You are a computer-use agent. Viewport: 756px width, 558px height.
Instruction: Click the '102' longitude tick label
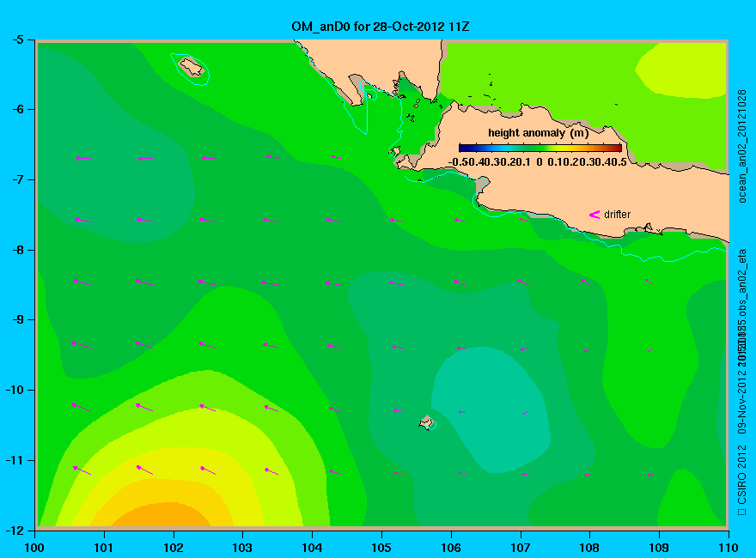pyautogui.click(x=173, y=548)
